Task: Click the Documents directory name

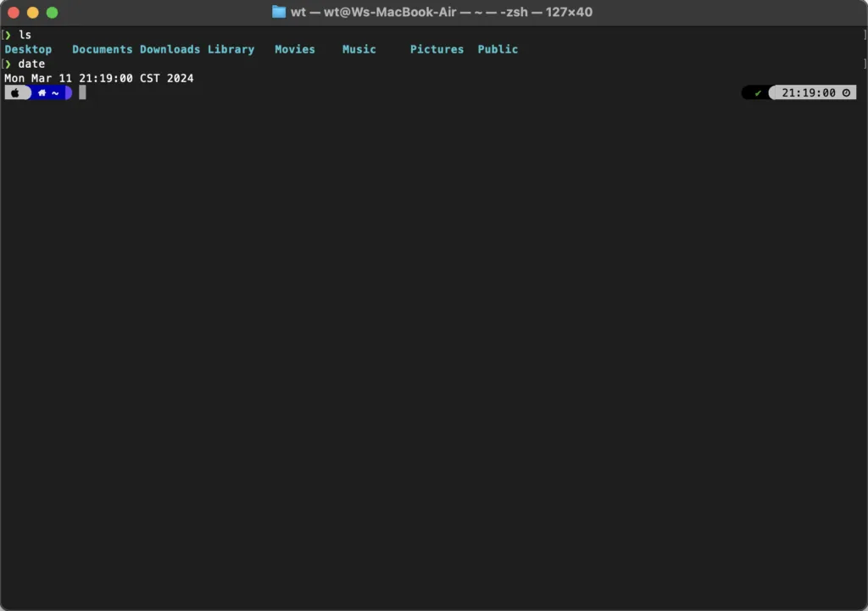Action: 102,49
